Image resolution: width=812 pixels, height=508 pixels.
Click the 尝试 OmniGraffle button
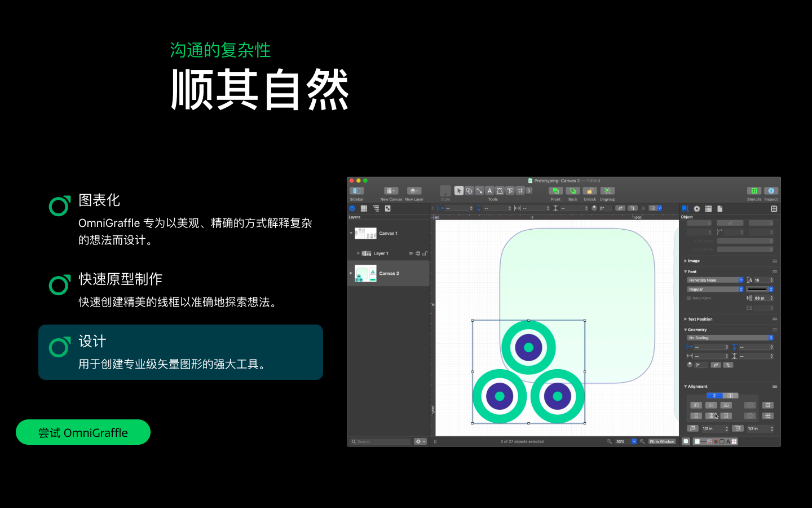pyautogui.click(x=83, y=432)
